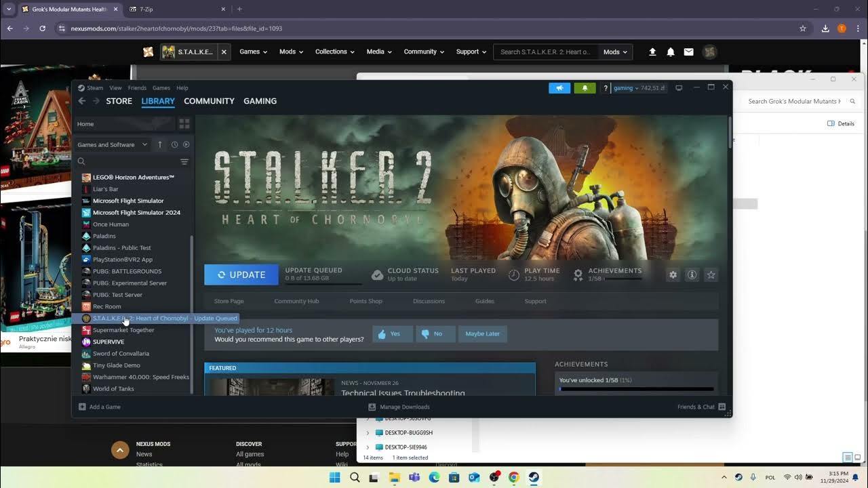The width and height of the screenshot is (868, 488).
Task: Click the Steam game page vertical scrollbar
Action: coord(730,132)
